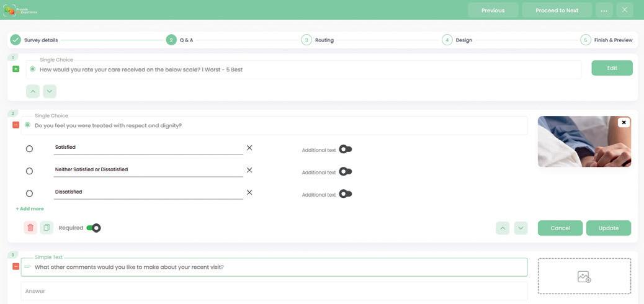Go to the Design step
The image size is (644, 304).
[x=457, y=40]
